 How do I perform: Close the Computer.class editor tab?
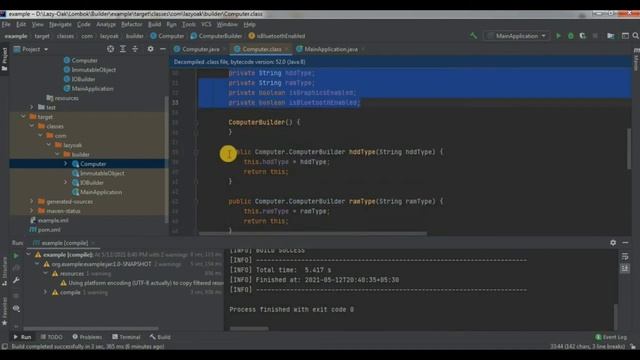[x=287, y=49]
